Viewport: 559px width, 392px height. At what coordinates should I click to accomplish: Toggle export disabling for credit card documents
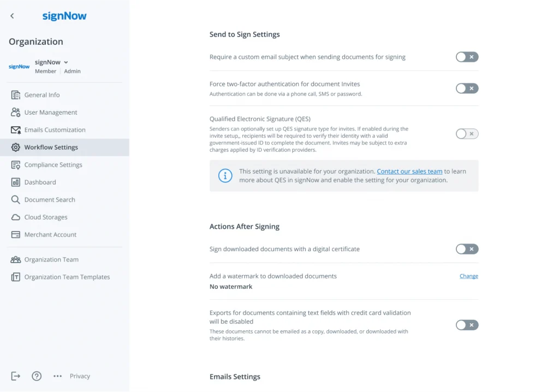click(467, 325)
